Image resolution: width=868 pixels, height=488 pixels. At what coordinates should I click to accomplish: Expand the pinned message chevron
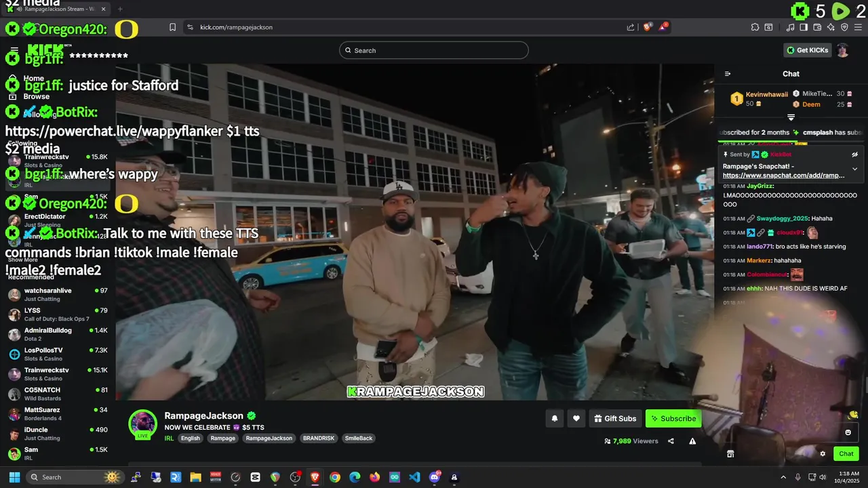pos(854,169)
